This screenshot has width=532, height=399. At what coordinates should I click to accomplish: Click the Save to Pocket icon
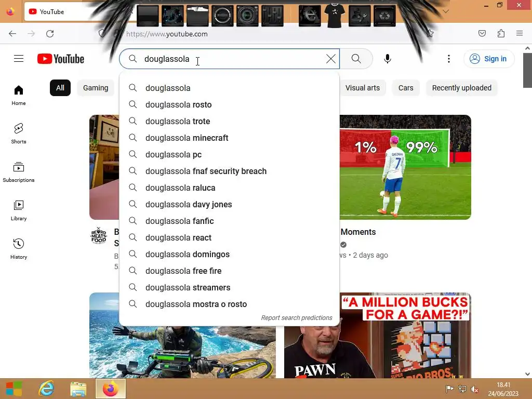pos(482,33)
